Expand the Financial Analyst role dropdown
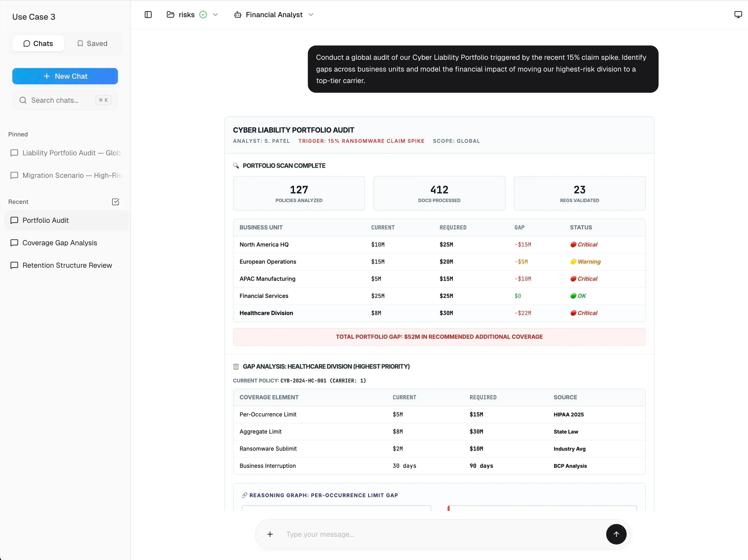The image size is (748, 560). pyautogui.click(x=311, y=15)
